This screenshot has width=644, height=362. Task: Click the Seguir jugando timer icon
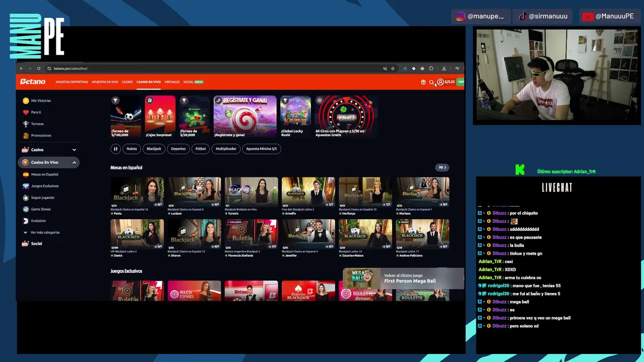click(x=26, y=198)
